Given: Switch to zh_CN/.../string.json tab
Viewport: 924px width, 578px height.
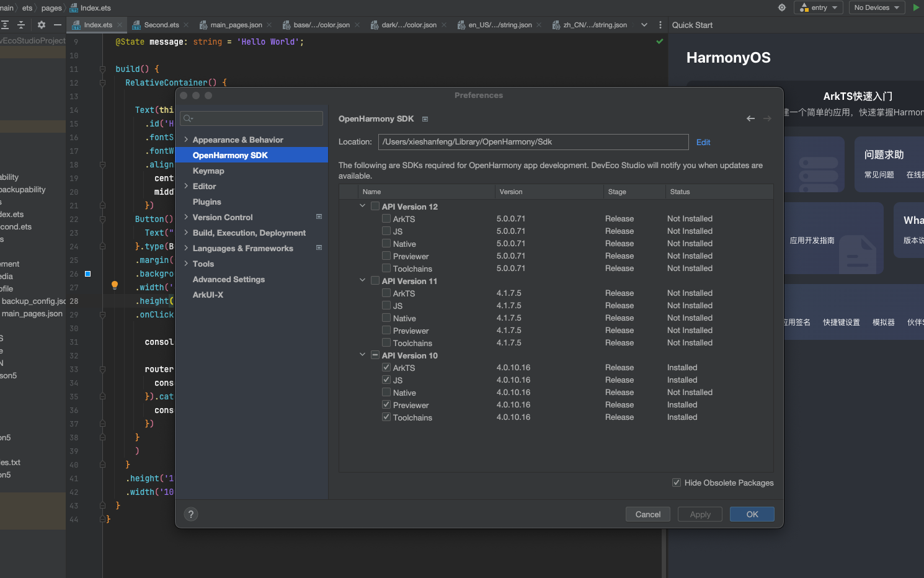Looking at the screenshot, I should 590,25.
